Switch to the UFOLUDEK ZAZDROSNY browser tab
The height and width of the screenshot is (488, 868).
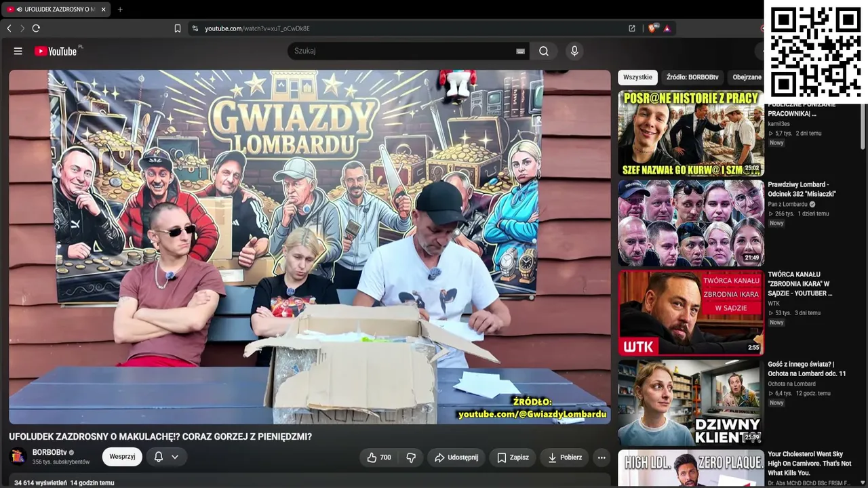(x=56, y=9)
